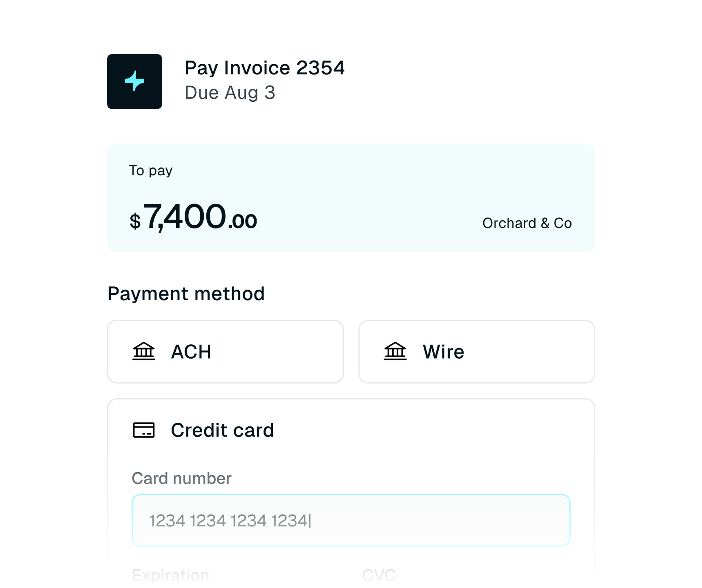Click the credit card icon
The image size is (702, 588).
point(144,430)
